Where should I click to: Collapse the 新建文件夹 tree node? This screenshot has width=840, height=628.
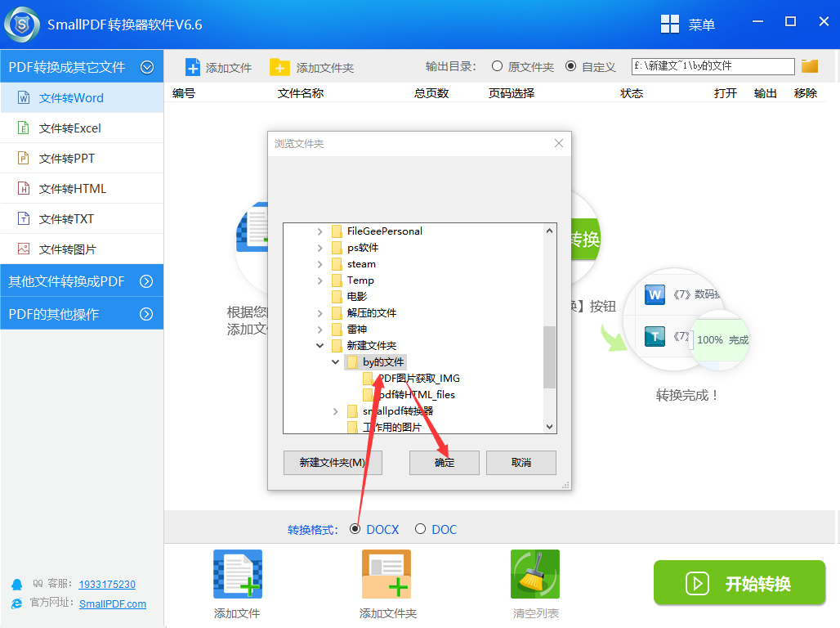click(319, 345)
